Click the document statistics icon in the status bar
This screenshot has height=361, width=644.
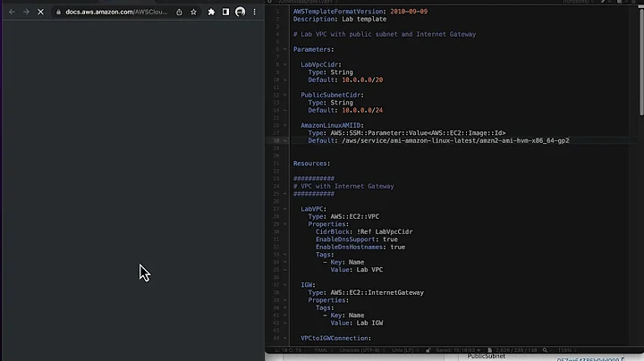coord(489,350)
